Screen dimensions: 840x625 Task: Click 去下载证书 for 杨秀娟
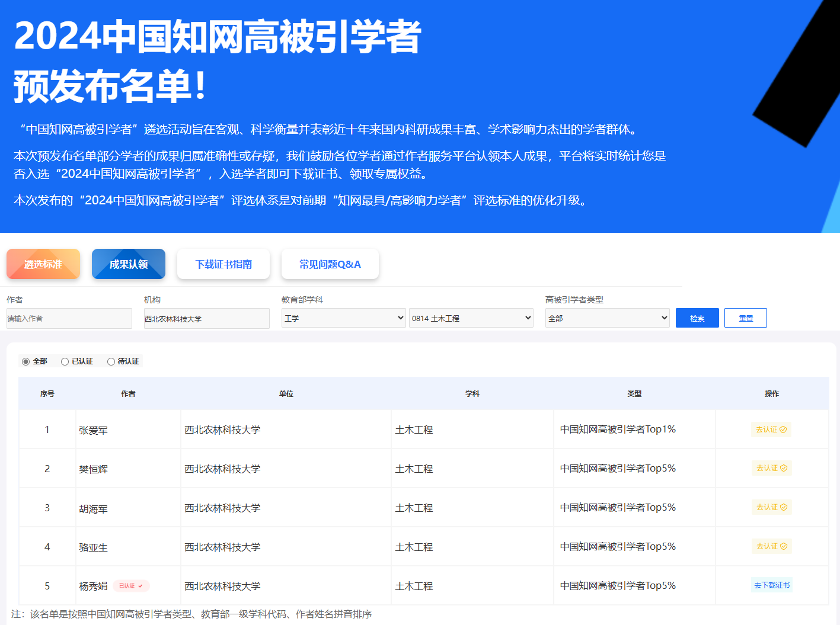coord(771,585)
